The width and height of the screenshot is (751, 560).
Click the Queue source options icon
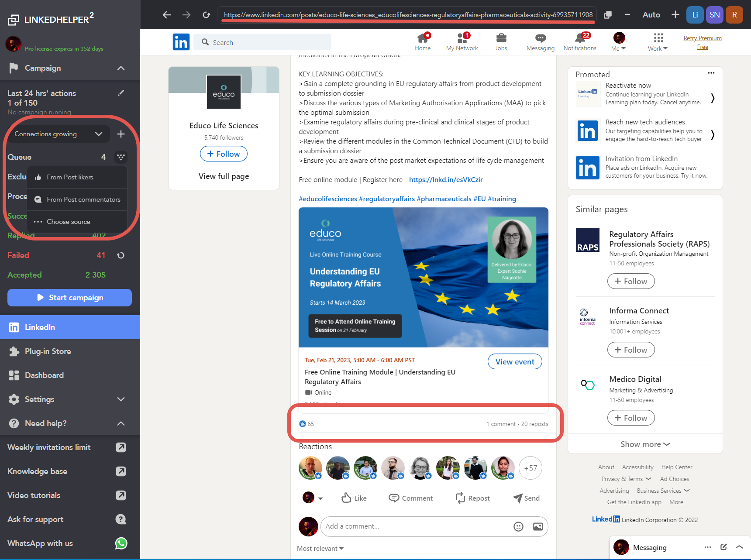point(121,157)
